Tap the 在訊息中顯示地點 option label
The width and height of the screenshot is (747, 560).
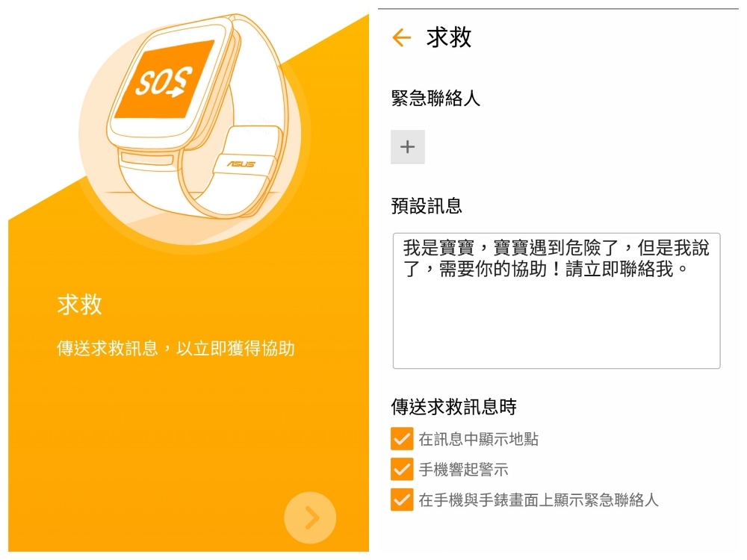pyautogui.click(x=478, y=439)
